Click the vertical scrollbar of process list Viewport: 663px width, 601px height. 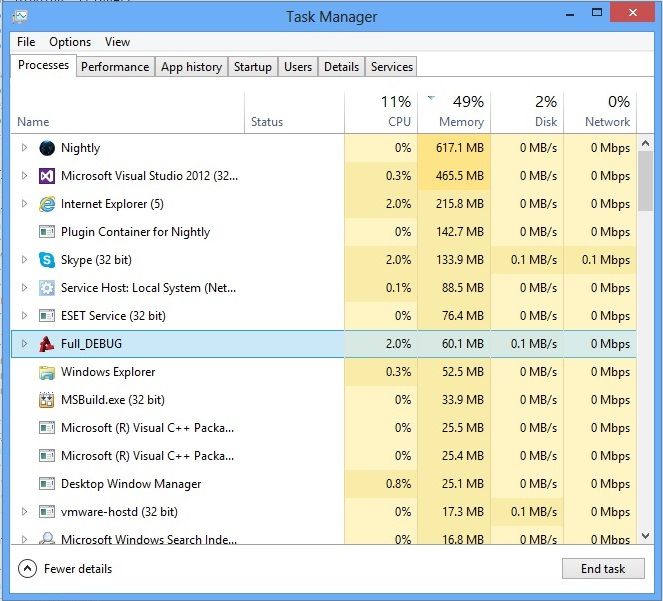click(x=646, y=182)
